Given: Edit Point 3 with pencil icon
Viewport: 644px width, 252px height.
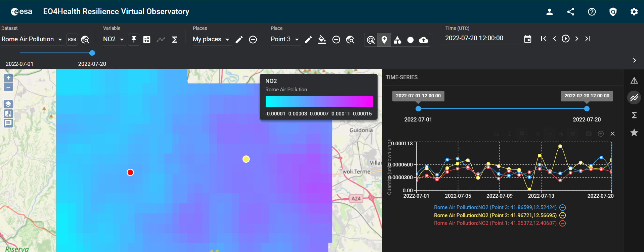Looking at the screenshot, I should coord(308,40).
